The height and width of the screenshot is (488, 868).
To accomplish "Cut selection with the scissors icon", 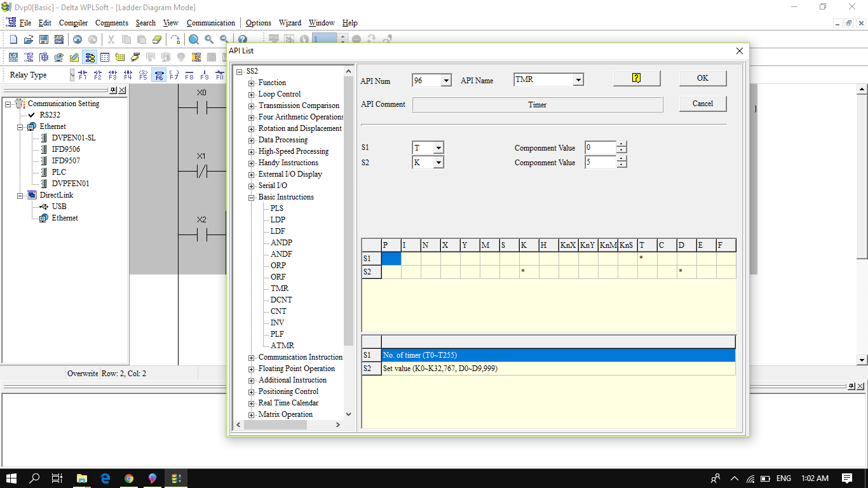I will [111, 39].
